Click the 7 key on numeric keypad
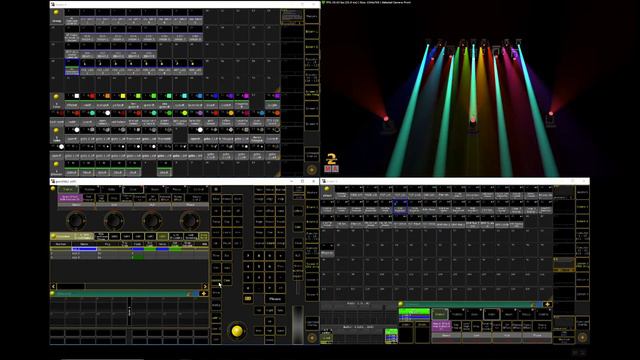The height and width of the screenshot is (360, 640). click(248, 256)
